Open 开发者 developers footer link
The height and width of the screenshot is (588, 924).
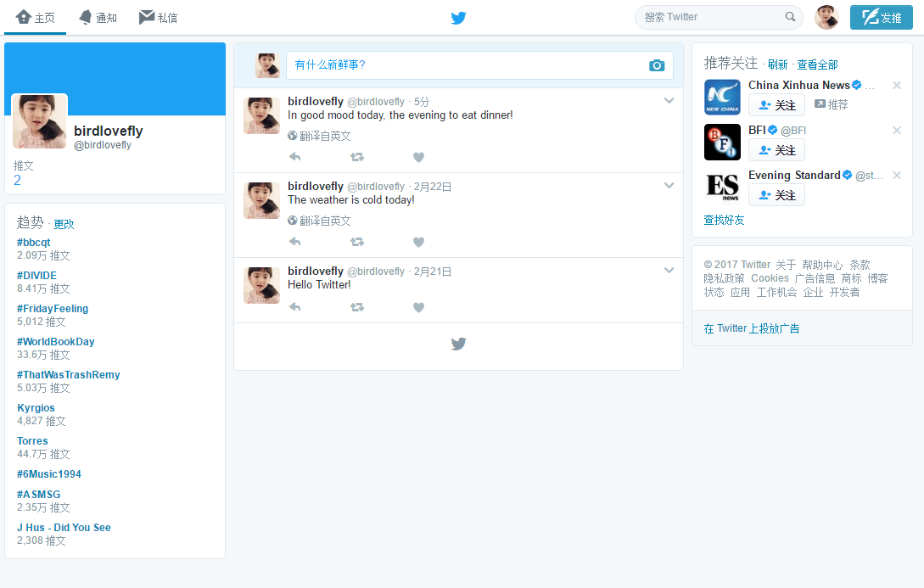844,292
